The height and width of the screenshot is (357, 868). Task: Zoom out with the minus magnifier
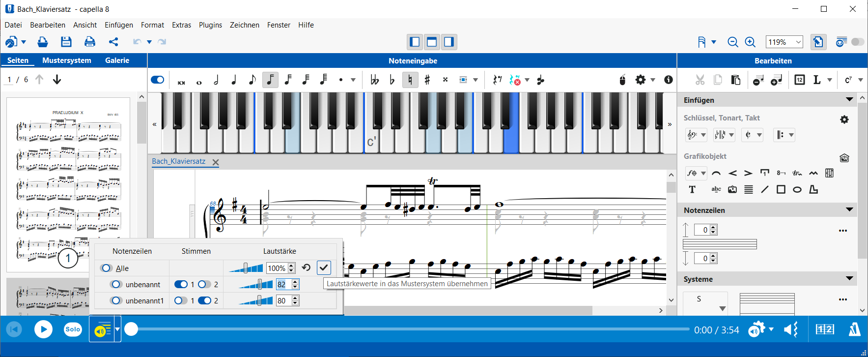click(x=733, y=42)
